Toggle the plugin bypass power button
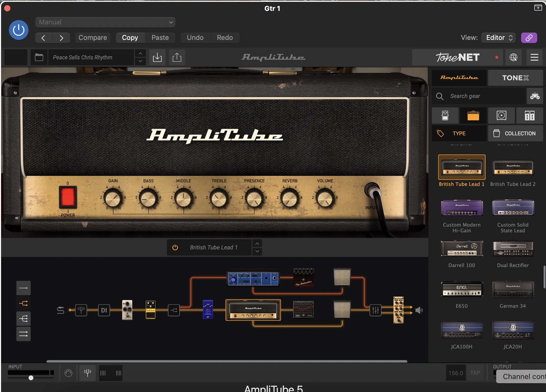 tap(18, 30)
